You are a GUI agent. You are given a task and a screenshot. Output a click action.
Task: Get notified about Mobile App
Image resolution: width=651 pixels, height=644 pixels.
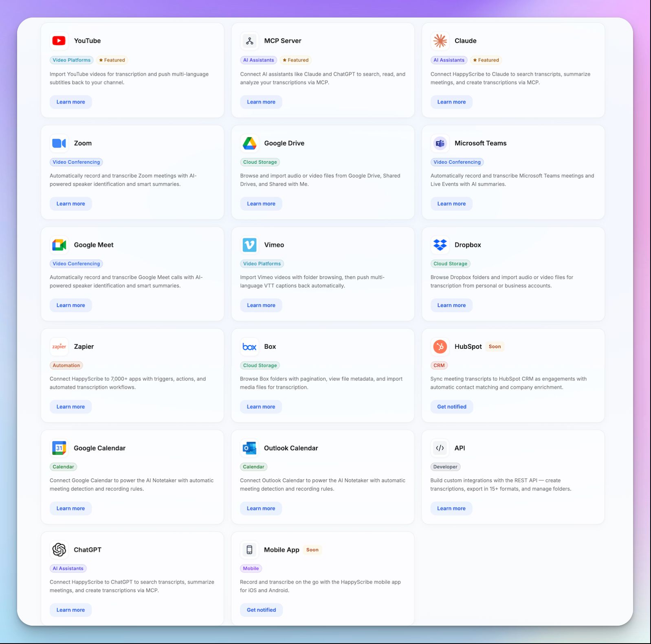coord(262,610)
